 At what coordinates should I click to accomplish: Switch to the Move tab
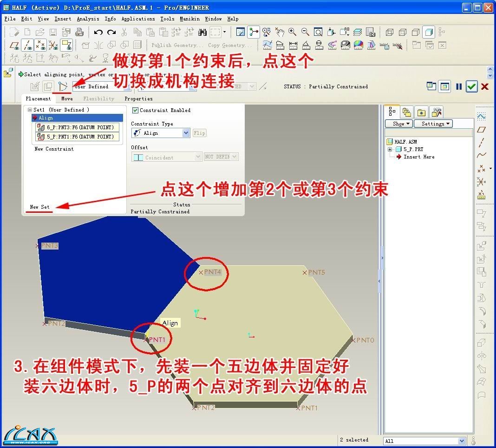click(x=67, y=99)
